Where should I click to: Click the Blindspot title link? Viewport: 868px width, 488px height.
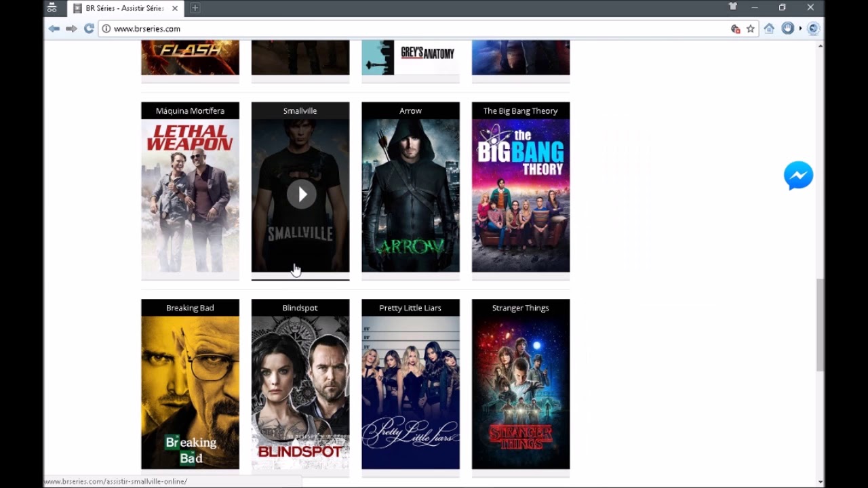click(300, 308)
